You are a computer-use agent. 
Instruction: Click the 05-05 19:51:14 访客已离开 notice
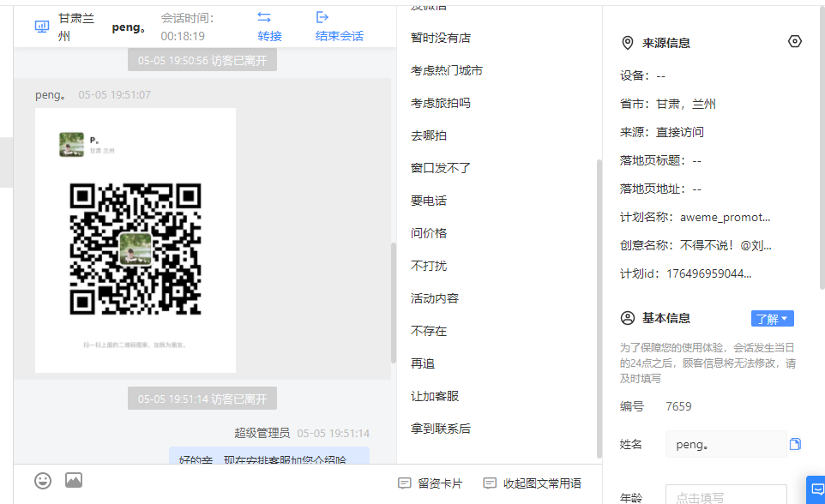[202, 399]
